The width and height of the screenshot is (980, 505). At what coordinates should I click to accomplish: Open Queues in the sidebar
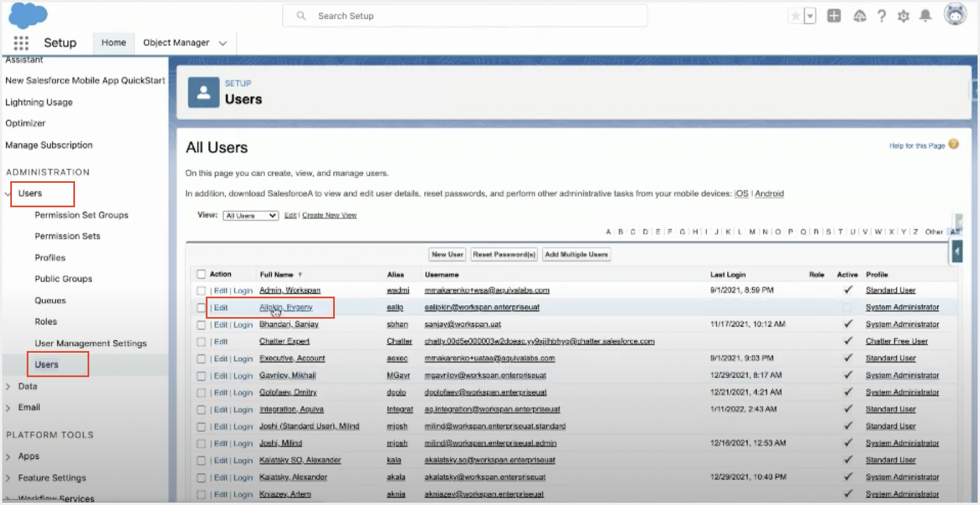[50, 301]
